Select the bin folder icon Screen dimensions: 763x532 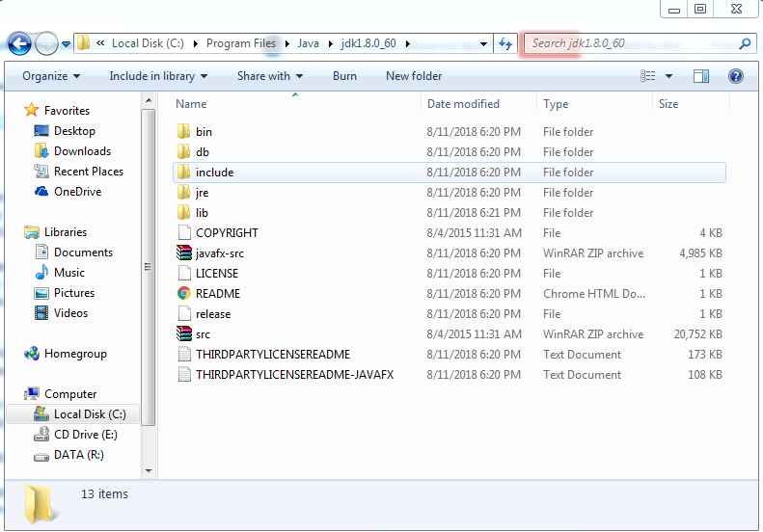[x=183, y=131]
